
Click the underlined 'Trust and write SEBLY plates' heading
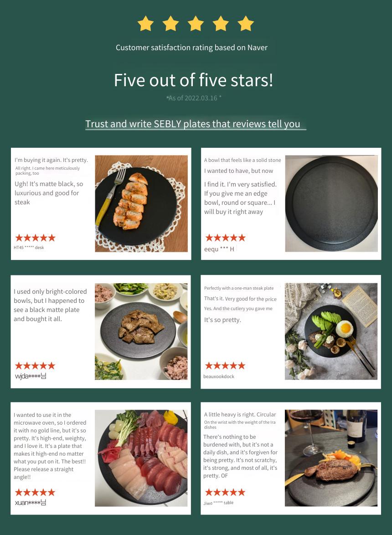[x=193, y=124]
